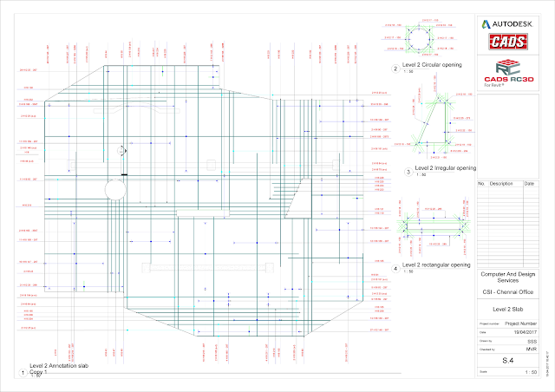This screenshot has width=555, height=392.
Task: Click the 'No.' revision table header
Action: tap(481, 184)
